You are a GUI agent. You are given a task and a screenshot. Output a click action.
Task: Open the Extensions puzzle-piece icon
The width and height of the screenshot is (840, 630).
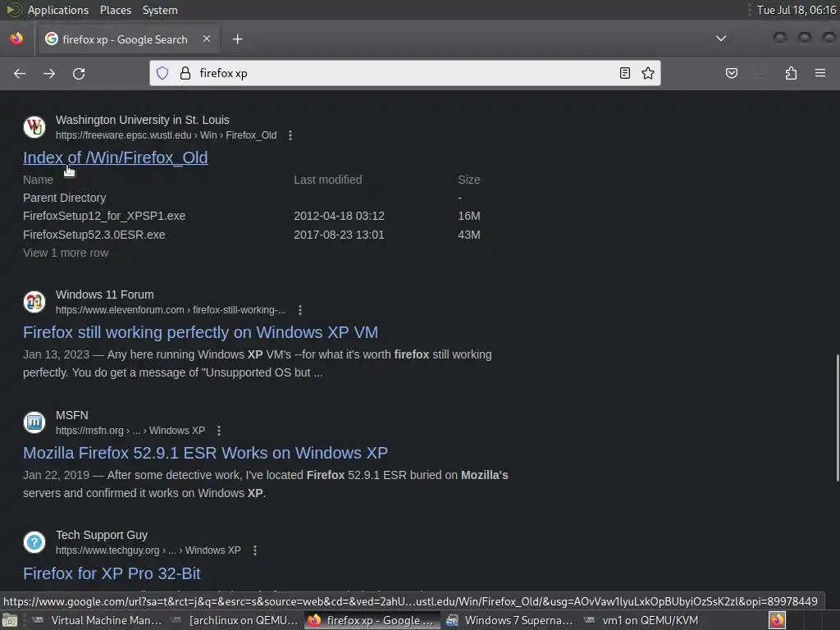tap(791, 73)
